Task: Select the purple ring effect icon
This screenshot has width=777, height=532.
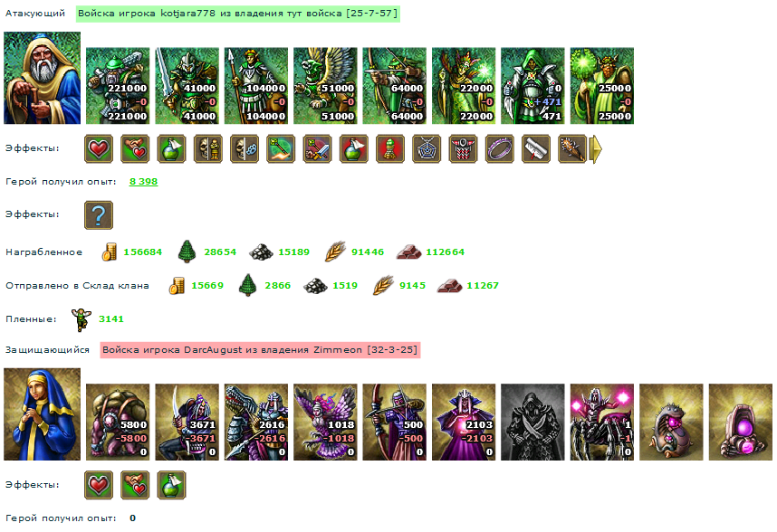Action: coord(500,148)
